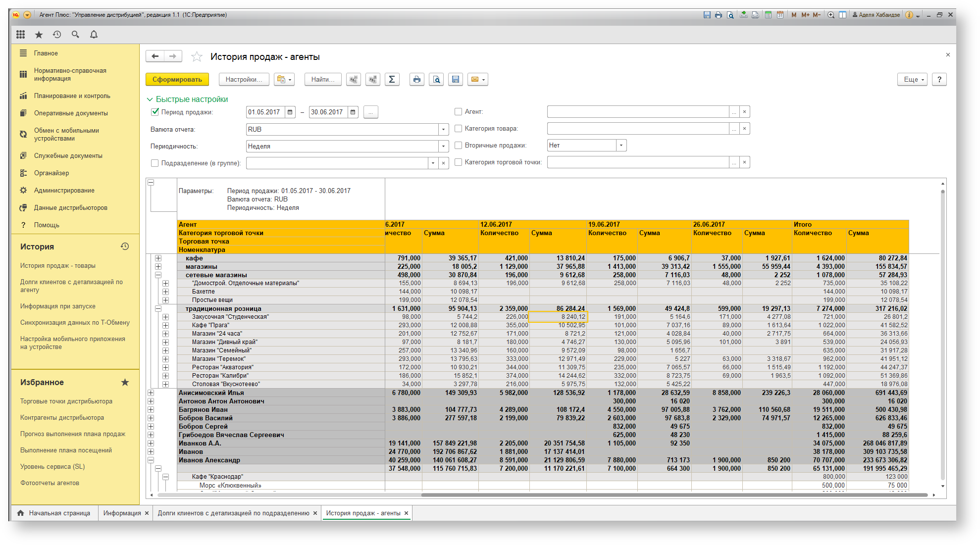
Task: Open Подразделение field dropdown arrow
Action: [433, 163]
